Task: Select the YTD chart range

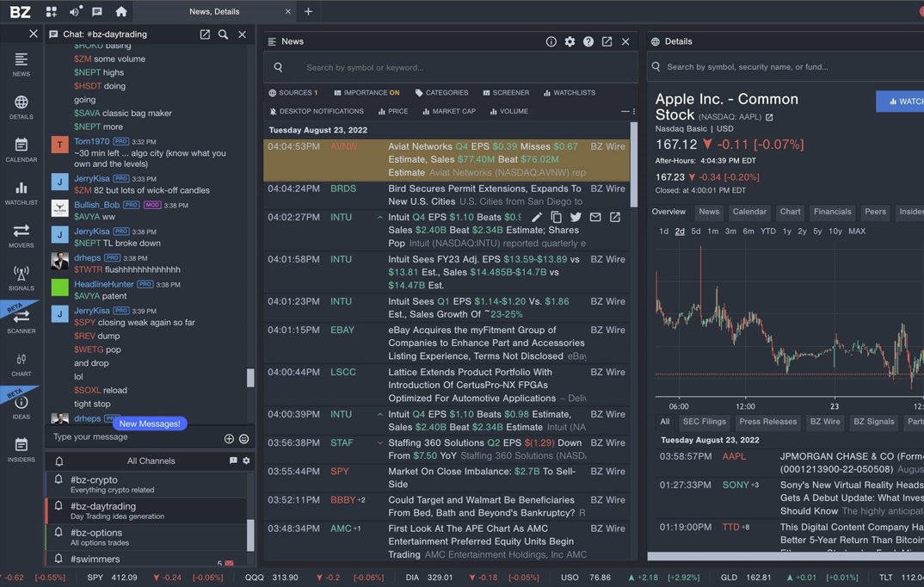Action: (x=767, y=231)
